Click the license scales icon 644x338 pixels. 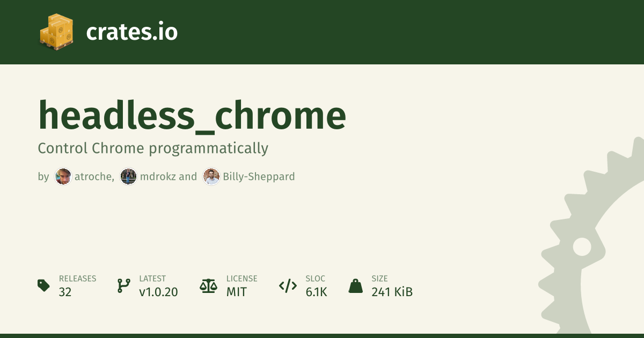(x=207, y=285)
